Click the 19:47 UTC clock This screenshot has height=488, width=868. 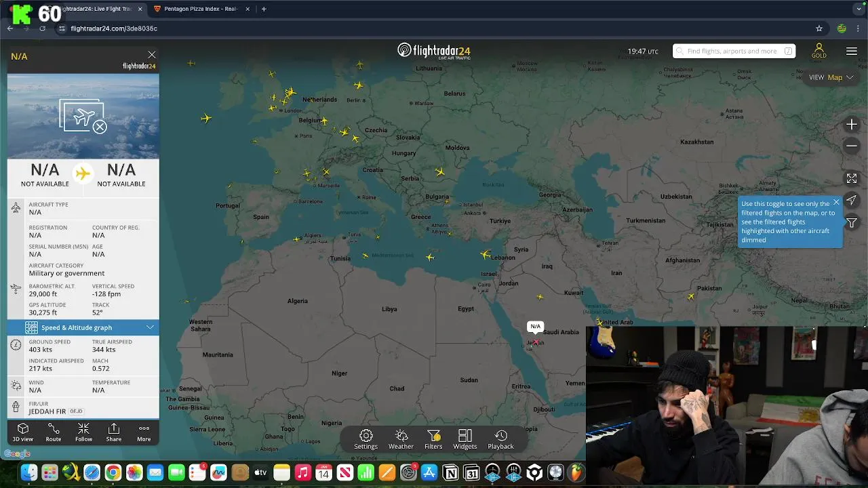643,52
